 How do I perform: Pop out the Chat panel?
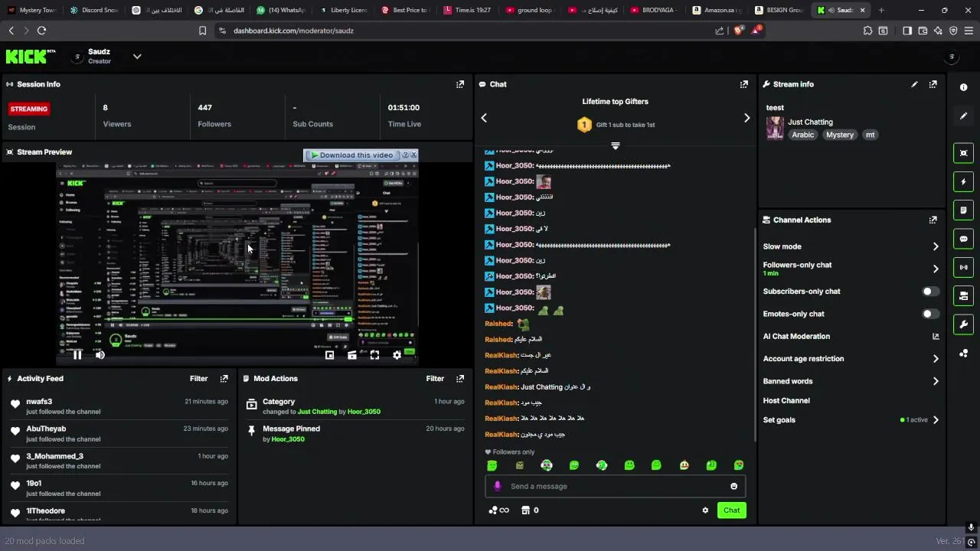(x=744, y=84)
